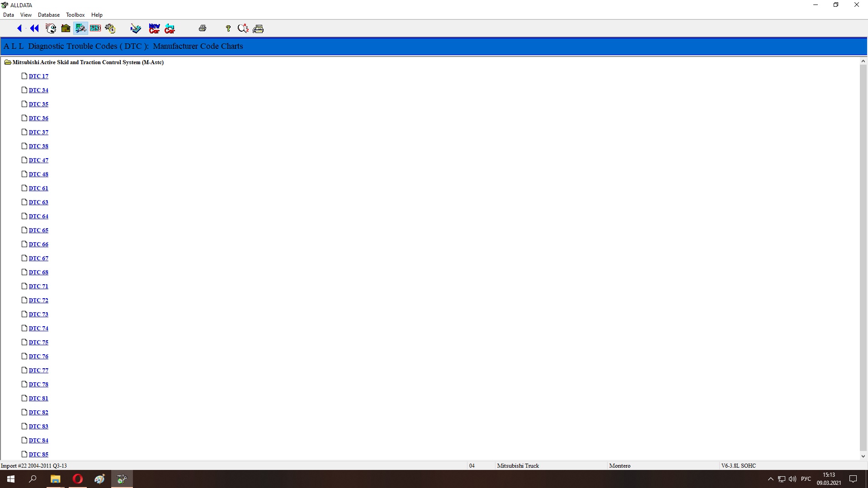Click the fax machine toolbar icon

[258, 28]
